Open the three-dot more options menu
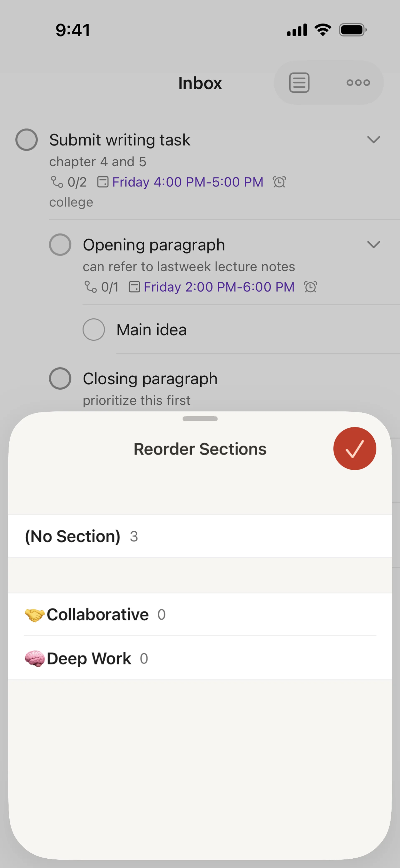 [358, 83]
